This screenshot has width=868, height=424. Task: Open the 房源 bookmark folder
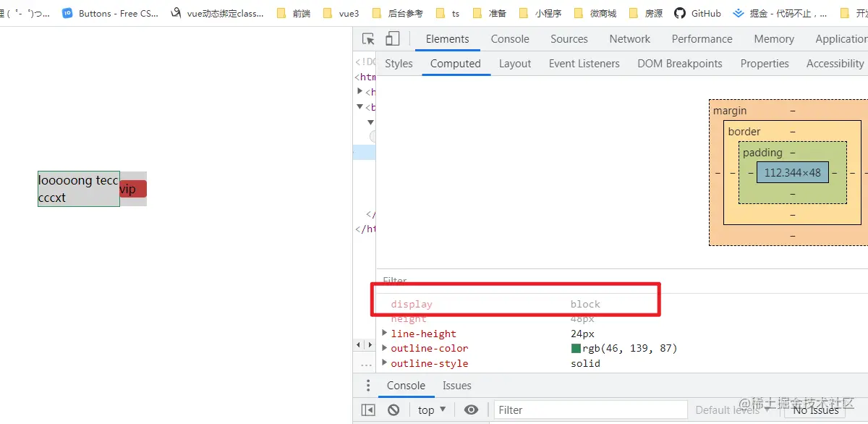(645, 13)
